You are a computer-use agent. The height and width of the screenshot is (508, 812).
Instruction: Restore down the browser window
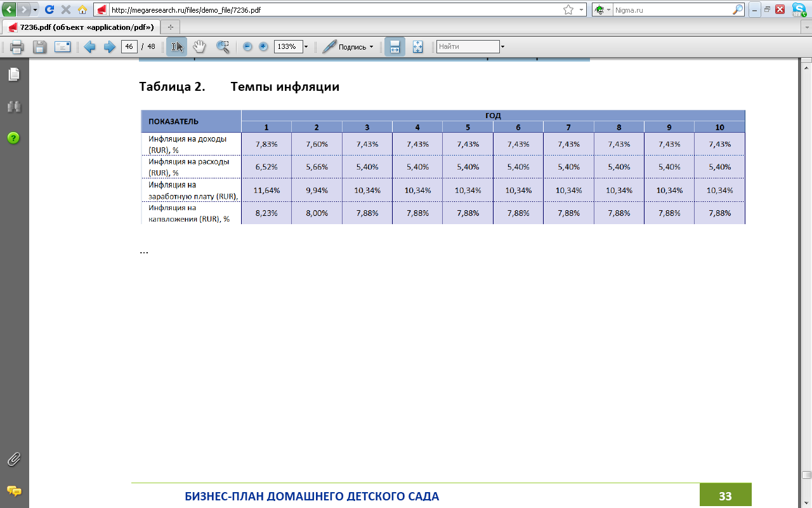click(x=767, y=10)
